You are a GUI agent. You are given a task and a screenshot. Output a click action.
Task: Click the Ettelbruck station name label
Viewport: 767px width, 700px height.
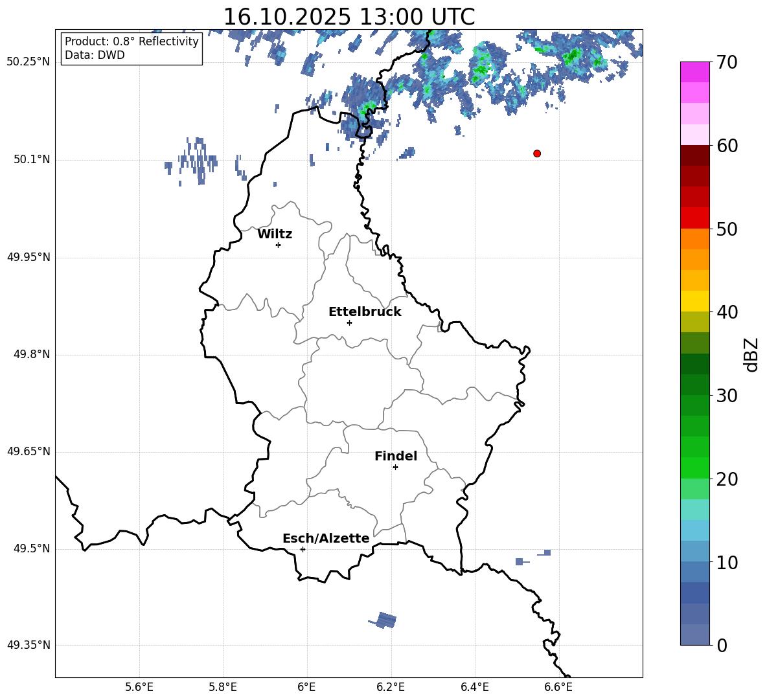pyautogui.click(x=365, y=312)
